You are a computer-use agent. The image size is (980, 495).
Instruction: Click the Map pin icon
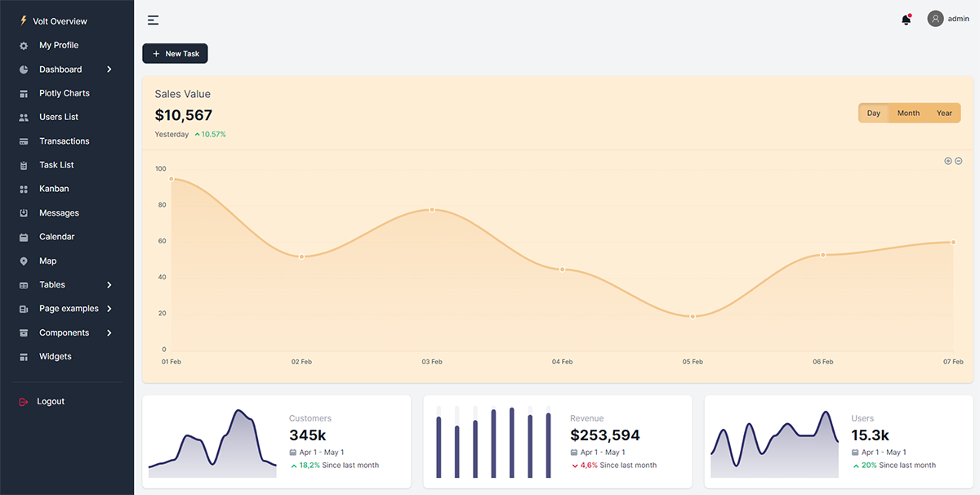tap(24, 261)
